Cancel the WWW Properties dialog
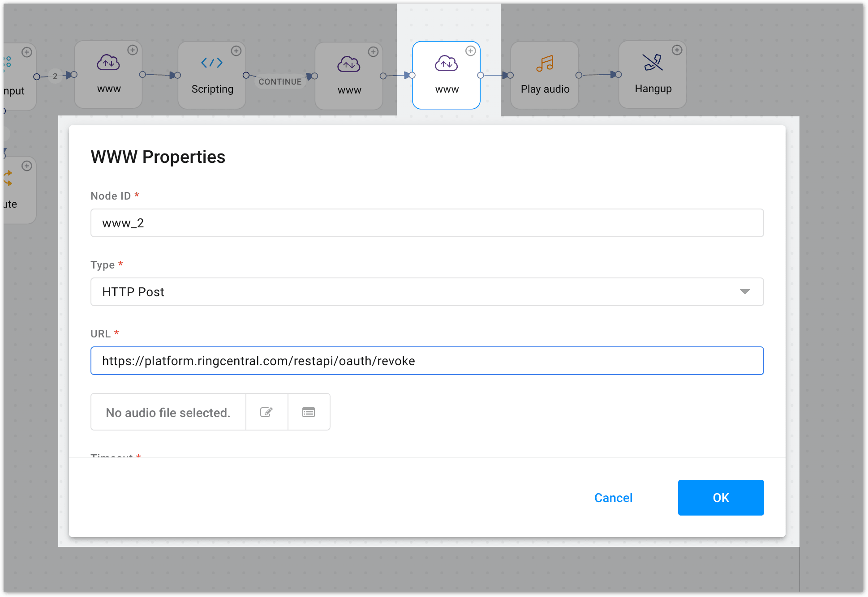This screenshot has height=597, width=868. pyautogui.click(x=613, y=497)
